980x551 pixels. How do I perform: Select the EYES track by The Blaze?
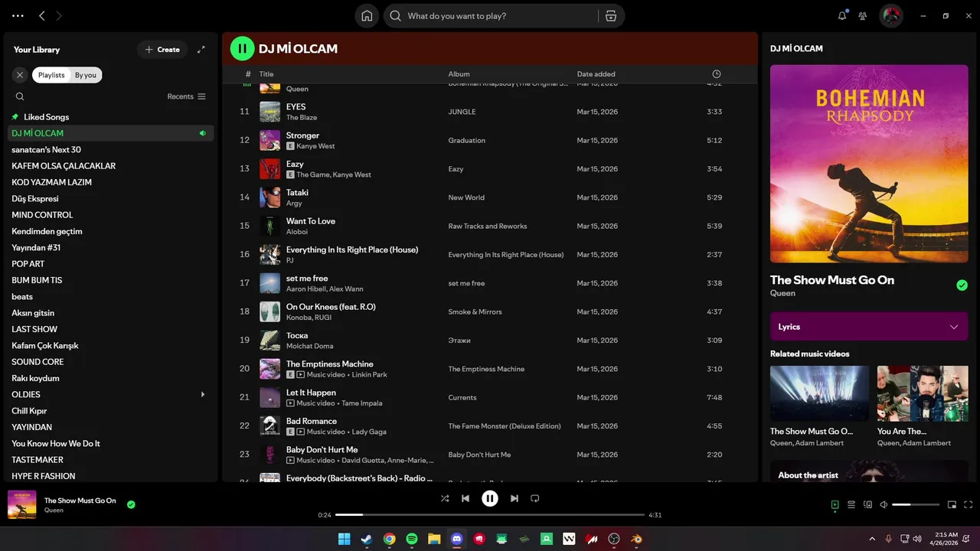pos(490,112)
